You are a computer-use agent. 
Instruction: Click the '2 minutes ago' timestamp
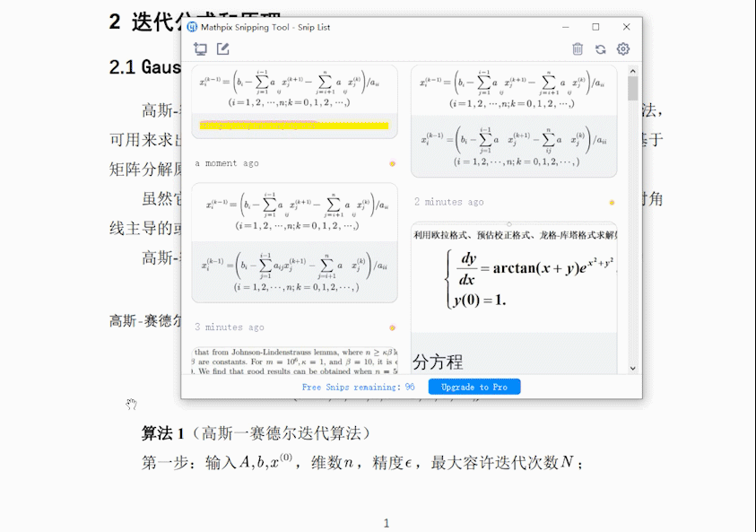(449, 202)
